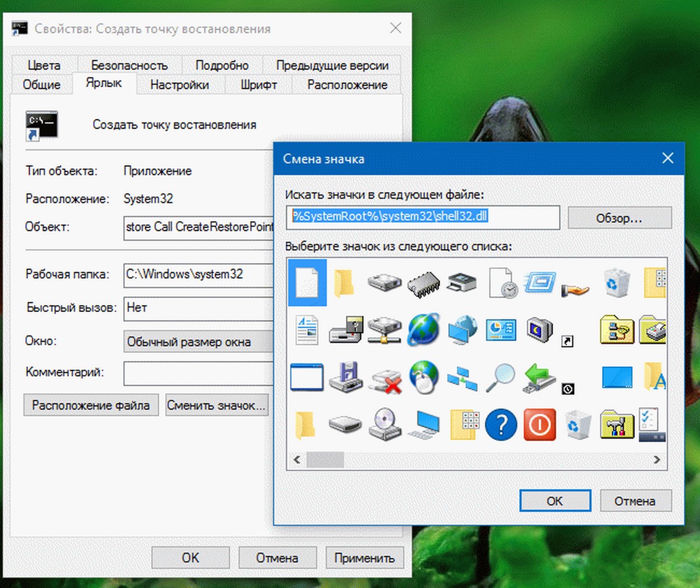The height and width of the screenshot is (588, 700).
Task: Select the blank document icon
Action: point(307,282)
